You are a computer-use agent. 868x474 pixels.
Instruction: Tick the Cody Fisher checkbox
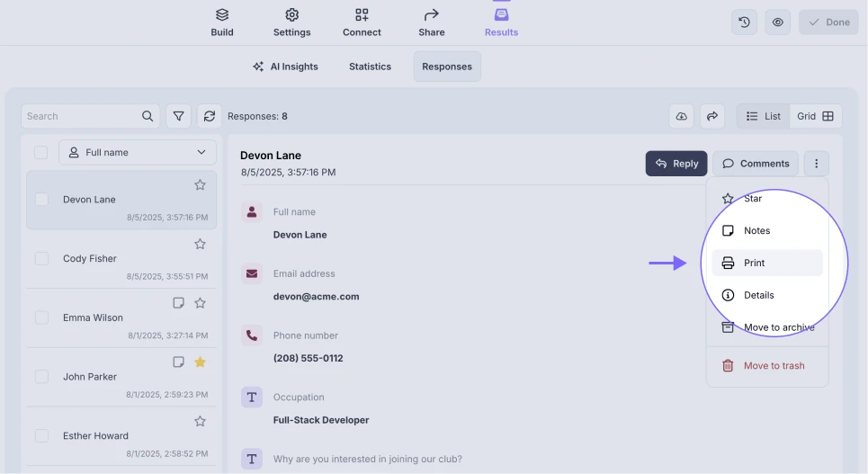tap(41, 258)
